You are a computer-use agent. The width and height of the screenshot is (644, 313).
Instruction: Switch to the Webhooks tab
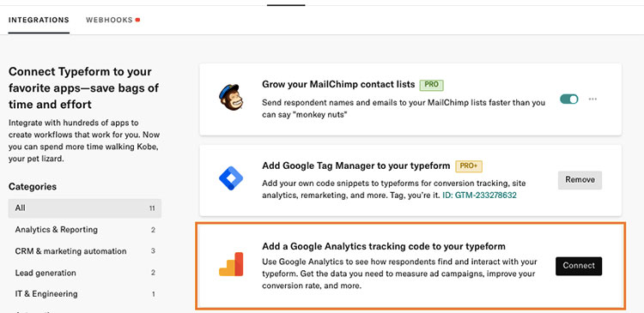pos(109,20)
